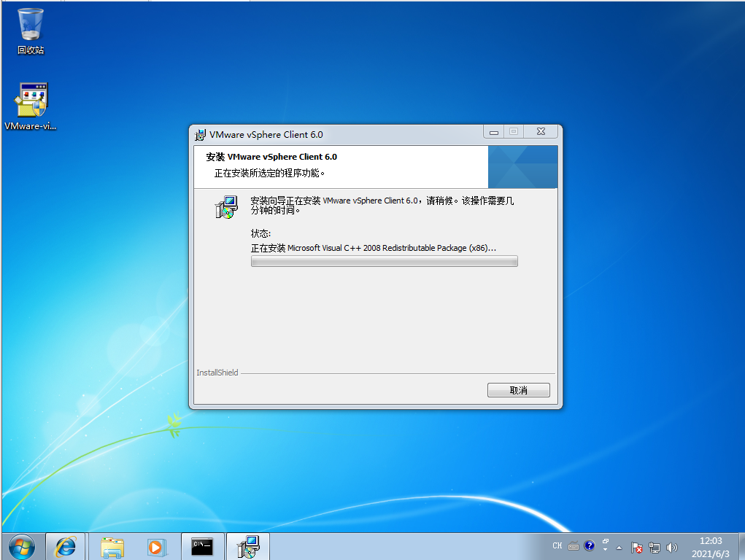Click the clock showing 12:03
Viewport: 745px width, 560px height.
click(x=710, y=541)
